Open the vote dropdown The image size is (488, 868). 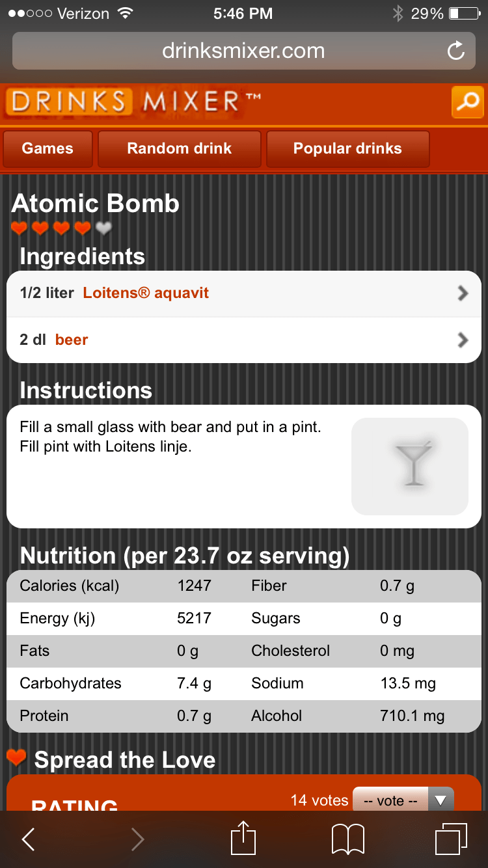pos(402,800)
